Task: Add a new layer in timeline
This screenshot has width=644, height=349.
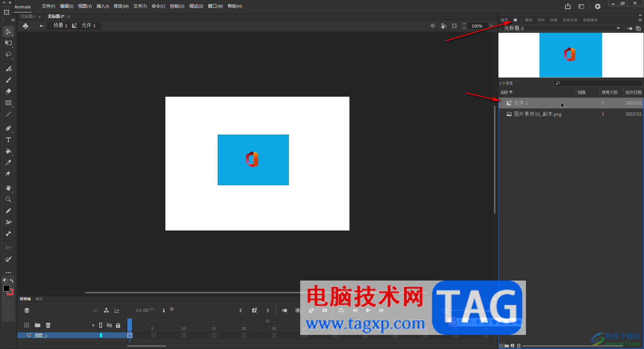Action: (x=27, y=325)
